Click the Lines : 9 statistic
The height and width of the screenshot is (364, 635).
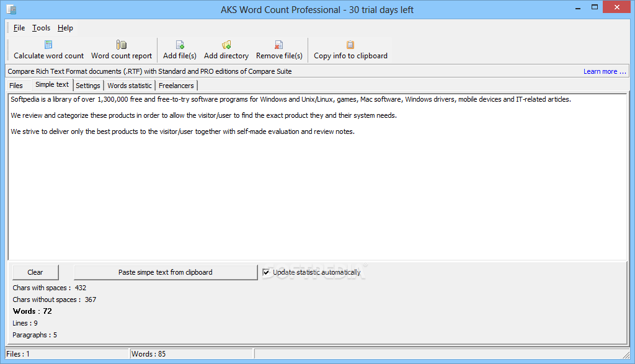25,323
